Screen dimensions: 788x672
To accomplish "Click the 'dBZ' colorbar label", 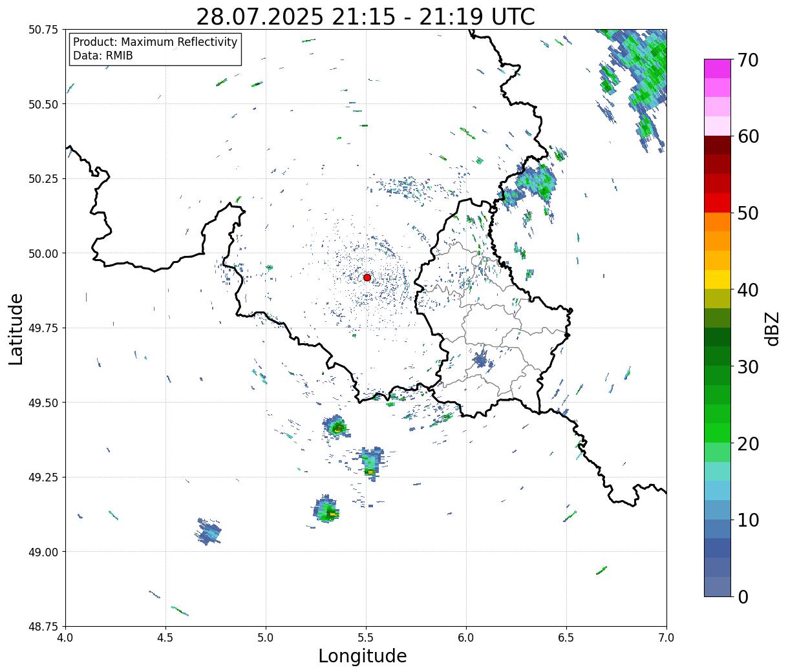I will tap(772, 328).
